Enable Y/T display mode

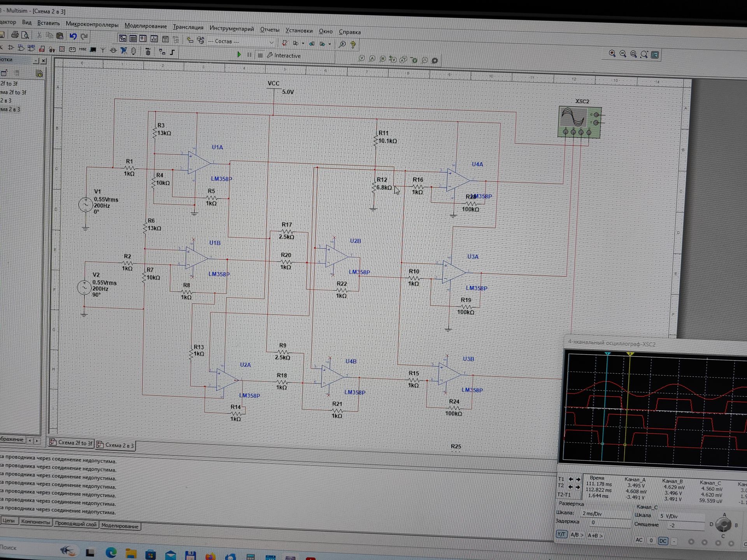561,534
